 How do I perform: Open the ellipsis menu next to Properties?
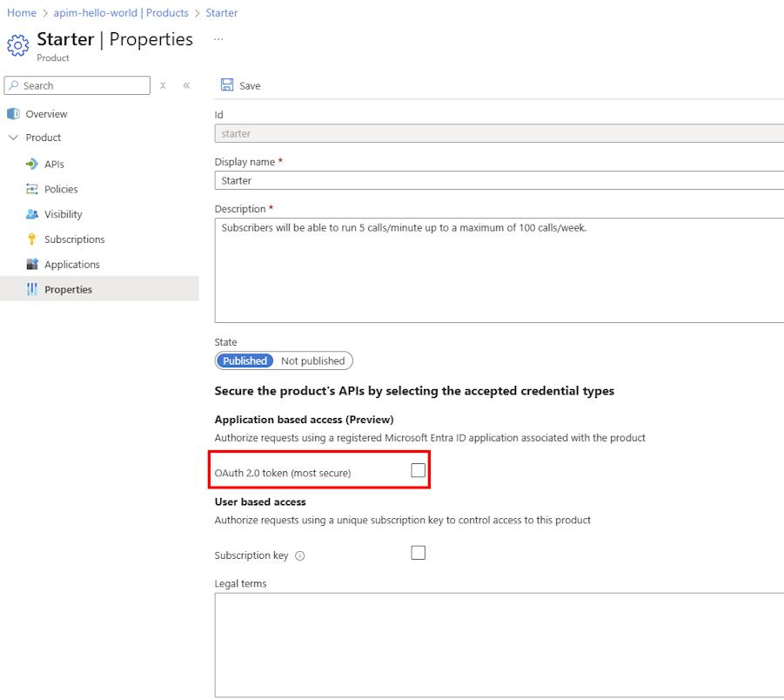(x=218, y=38)
